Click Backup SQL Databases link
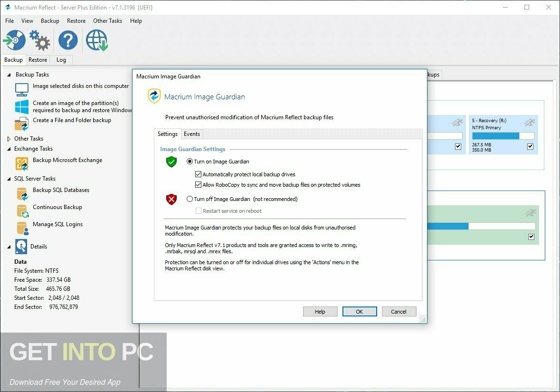Screen dimensions: 560x392 pyautogui.click(x=61, y=190)
